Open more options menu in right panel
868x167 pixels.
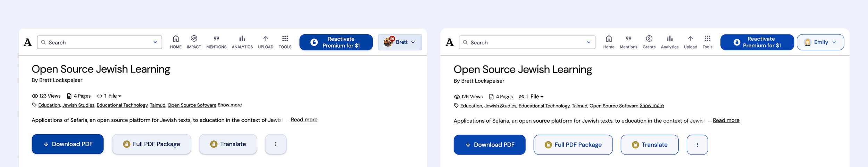coord(697,145)
